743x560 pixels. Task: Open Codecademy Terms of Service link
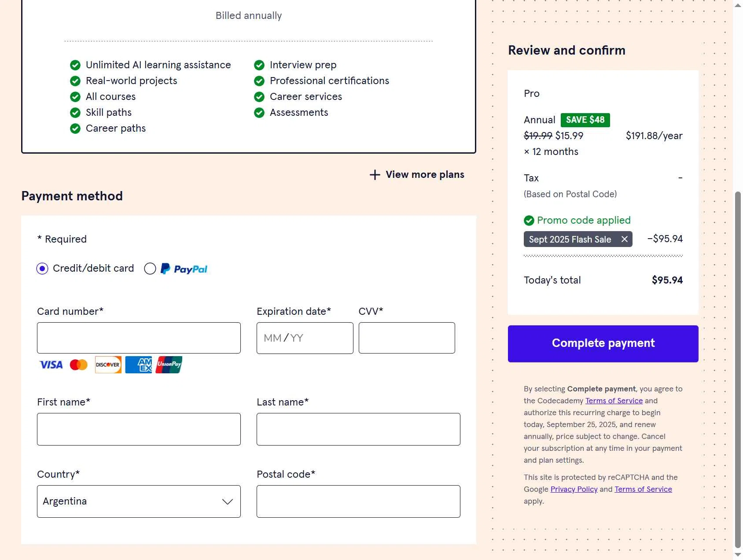click(614, 401)
